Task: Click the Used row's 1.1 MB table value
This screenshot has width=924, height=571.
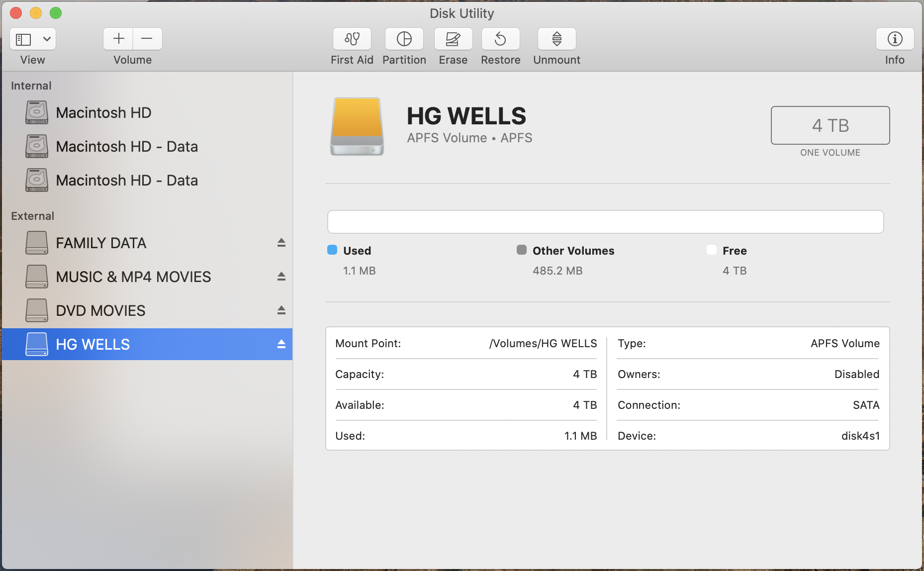Action: (x=580, y=436)
